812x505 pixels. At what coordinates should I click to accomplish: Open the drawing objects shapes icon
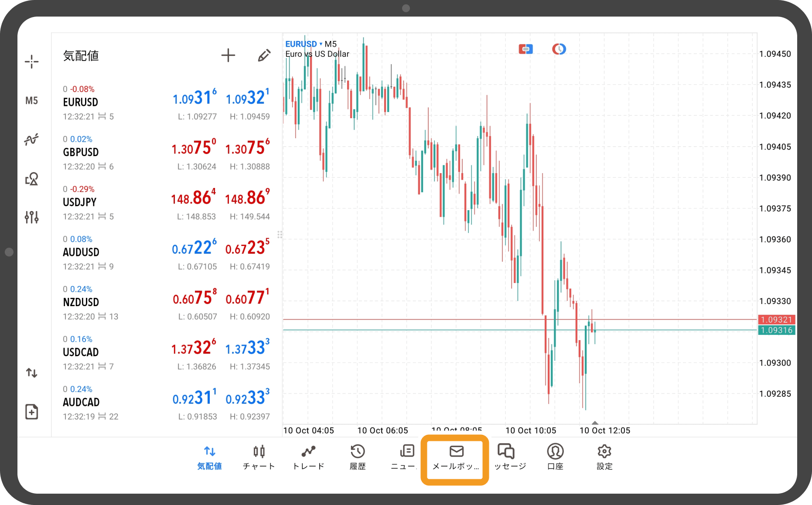tap(31, 179)
